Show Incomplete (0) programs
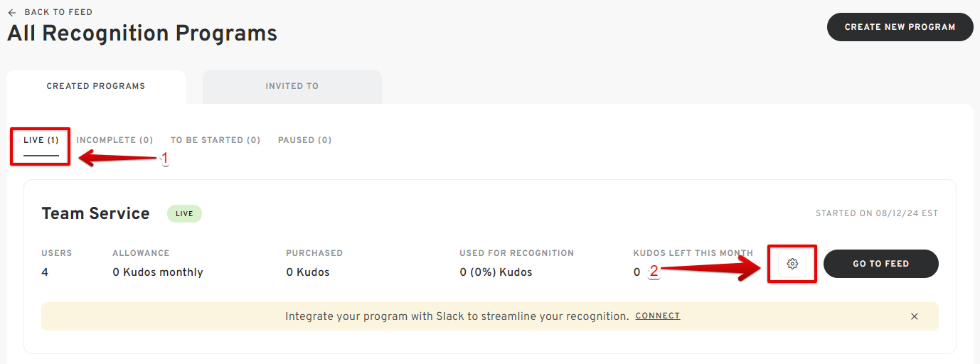The height and width of the screenshot is (364, 980). [x=114, y=141]
